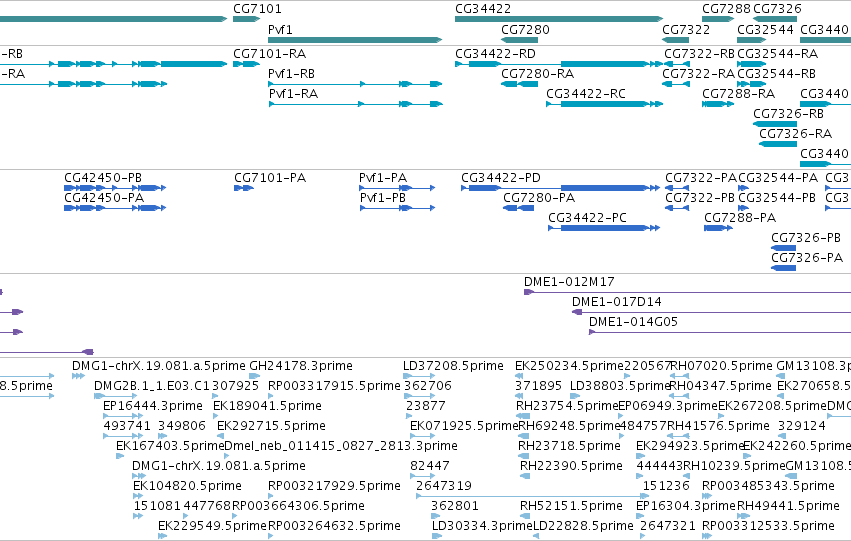
Task: Select EST label LD37208.5prime
Action: [453, 366]
